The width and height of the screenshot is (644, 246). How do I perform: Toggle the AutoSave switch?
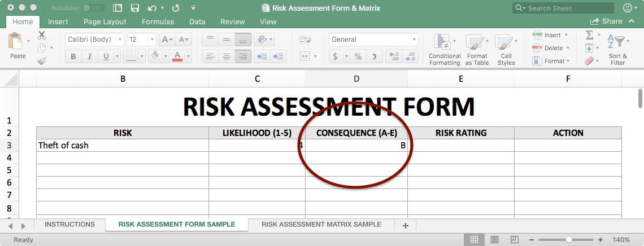click(x=93, y=8)
